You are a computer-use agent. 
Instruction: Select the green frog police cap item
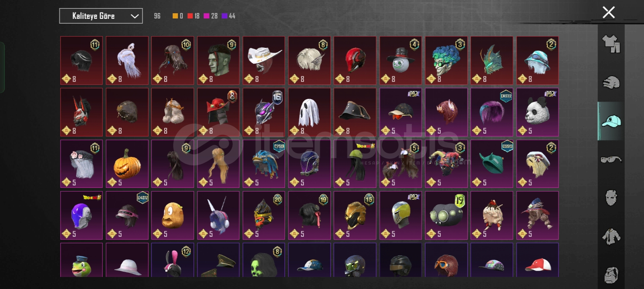(82, 260)
